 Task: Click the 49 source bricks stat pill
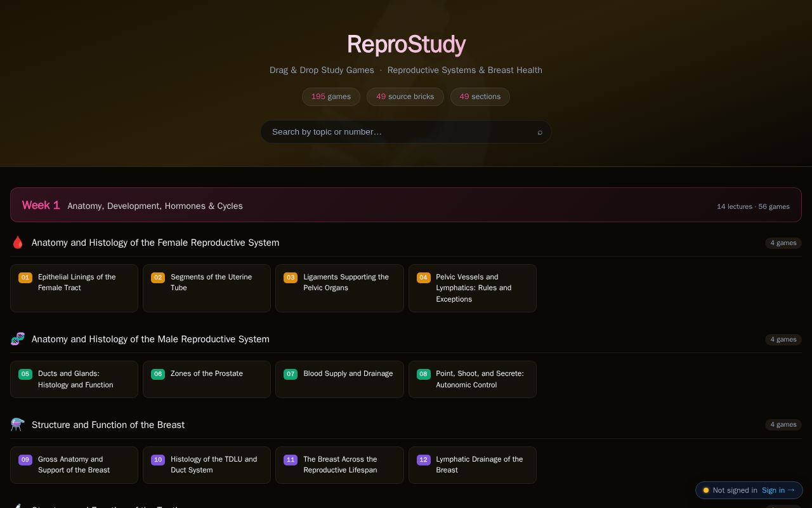click(405, 97)
